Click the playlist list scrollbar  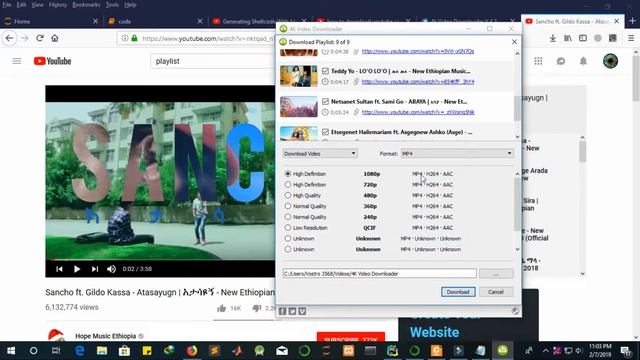click(517, 108)
